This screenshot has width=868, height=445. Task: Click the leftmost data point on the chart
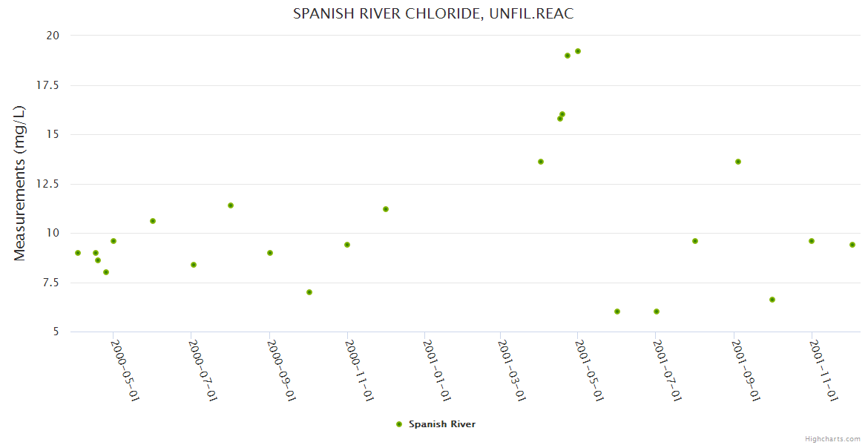pos(78,253)
